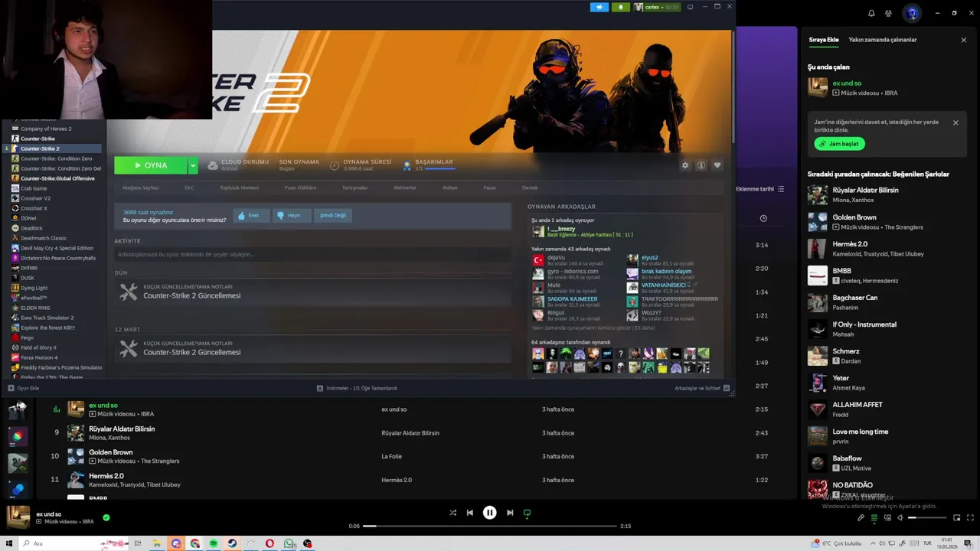Start a Jam with Jam başlat
The height and width of the screenshot is (551, 980).
coord(839,143)
